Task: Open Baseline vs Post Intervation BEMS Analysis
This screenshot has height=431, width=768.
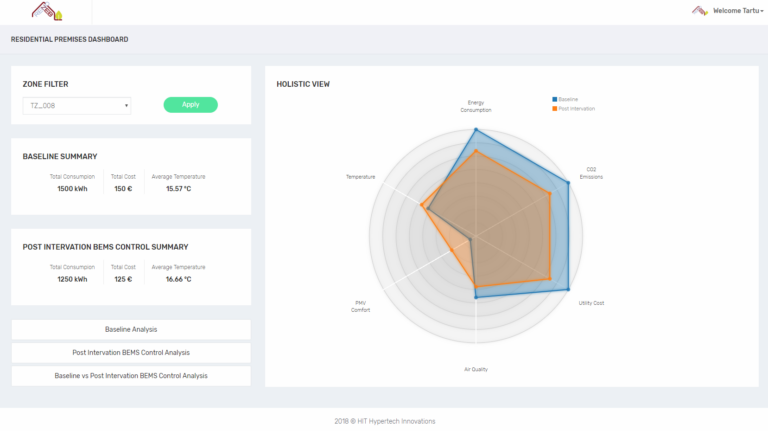Action: point(131,376)
